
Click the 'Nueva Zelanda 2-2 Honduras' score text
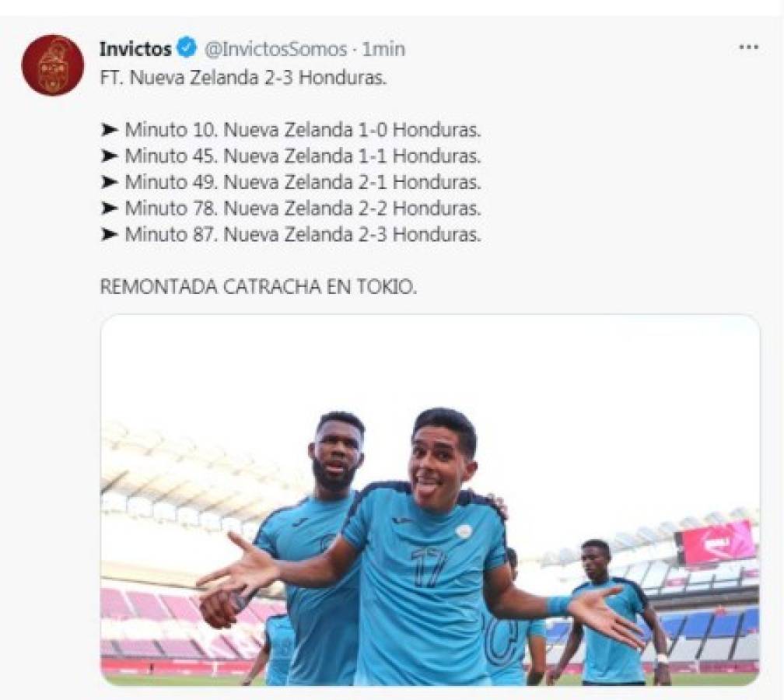pyautogui.click(x=352, y=209)
